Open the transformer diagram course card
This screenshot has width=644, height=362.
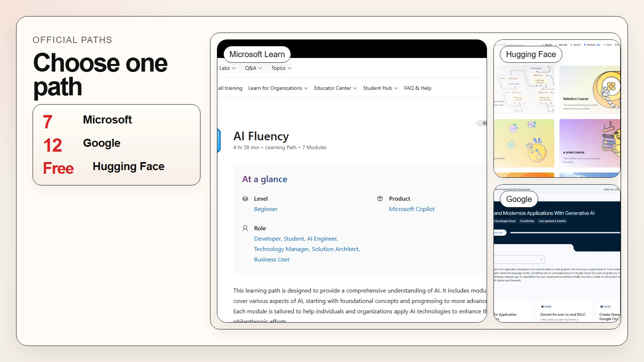click(x=524, y=90)
